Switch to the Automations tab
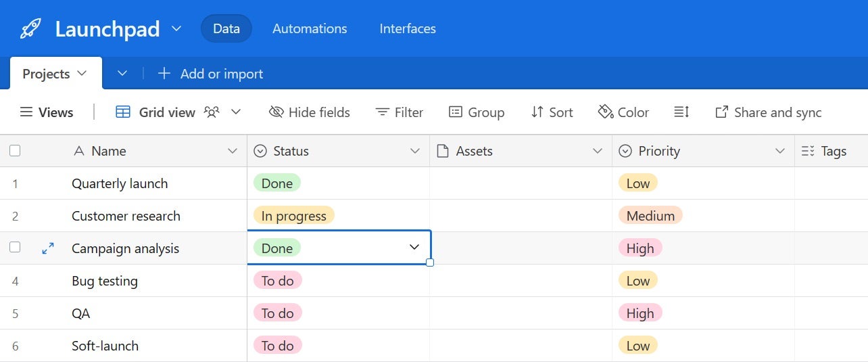 click(x=310, y=28)
